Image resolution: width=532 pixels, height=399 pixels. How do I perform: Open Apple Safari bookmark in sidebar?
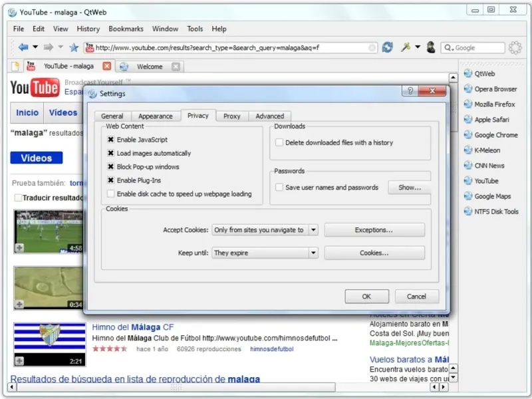487,120
